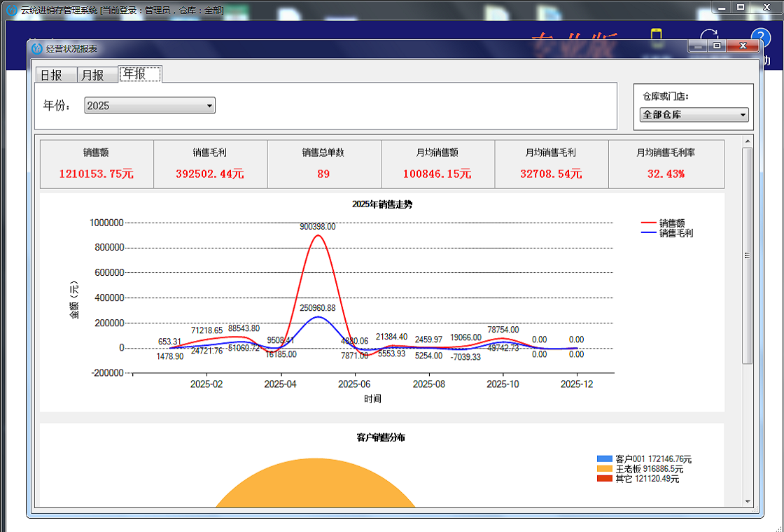Image resolution: width=784 pixels, height=532 pixels.
Task: Click the scrollbar down arrow
Action: (747, 501)
